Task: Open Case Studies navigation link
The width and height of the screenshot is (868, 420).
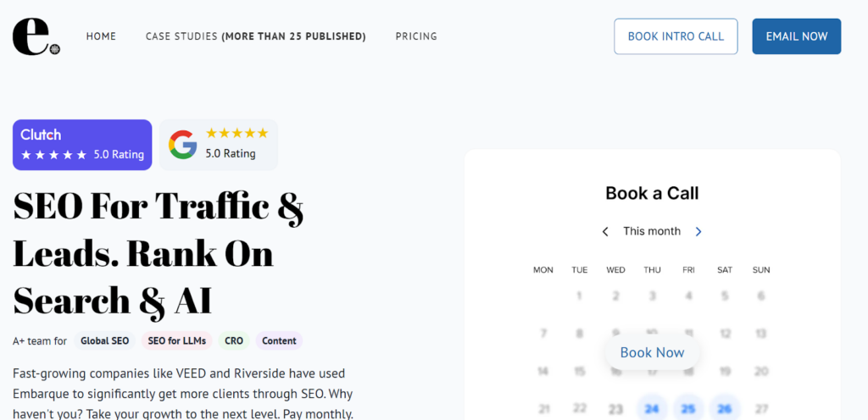Action: coord(255,36)
